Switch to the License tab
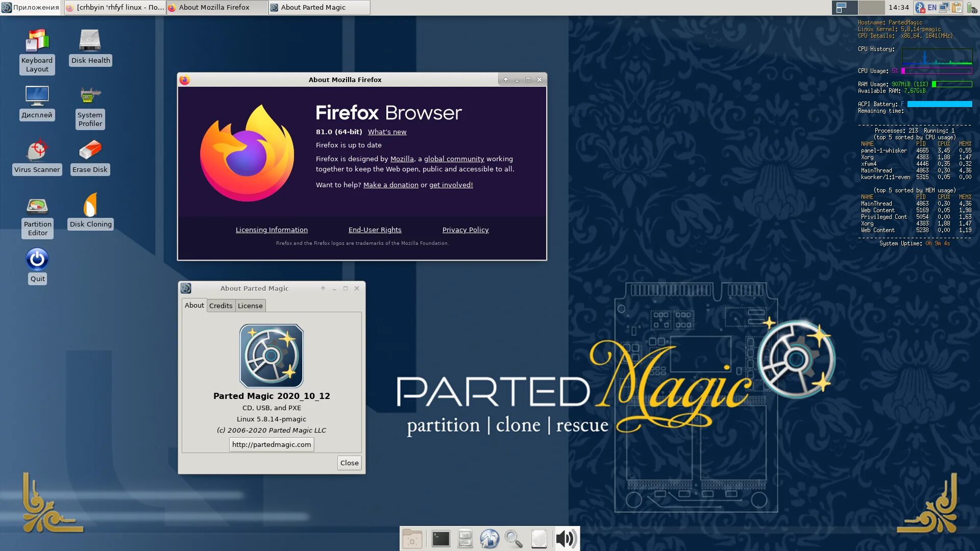Image resolution: width=980 pixels, height=551 pixels. point(250,306)
